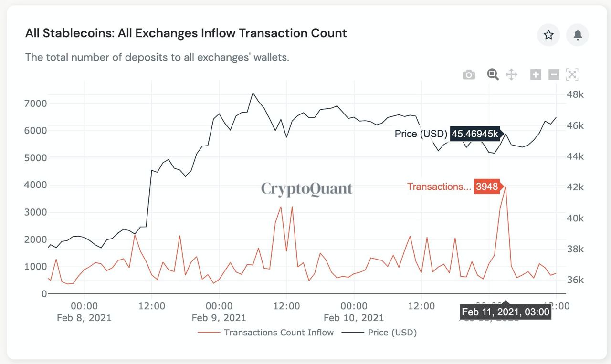Open alerts via the bell icon
The image size is (611, 364).
click(x=577, y=35)
